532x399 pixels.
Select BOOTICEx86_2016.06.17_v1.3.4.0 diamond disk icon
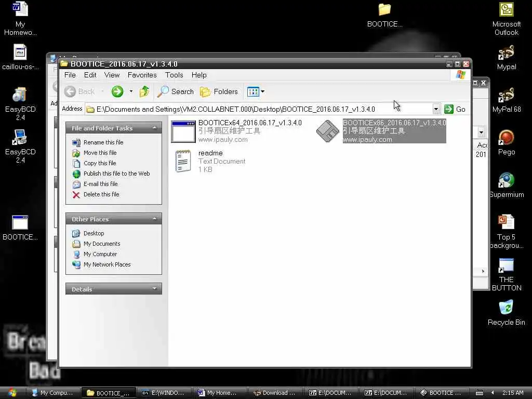click(327, 131)
